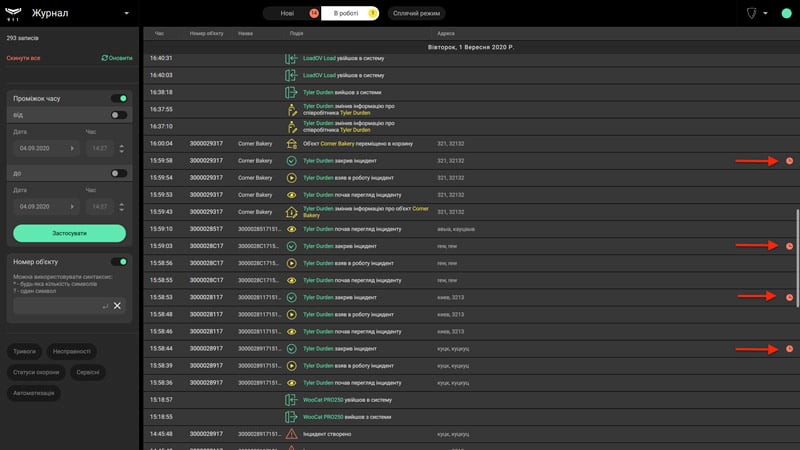Click the employee edit icon at 16:37:10
The width and height of the screenshot is (800, 450).
[x=291, y=127]
